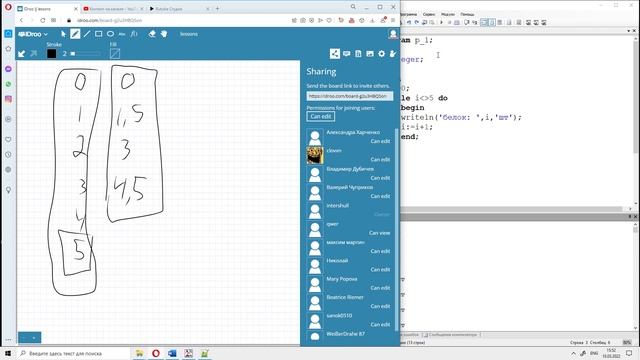This screenshot has width=640, height=360.
Task: Switch to the IDroo lessons browser tab
Action: click(x=47, y=9)
